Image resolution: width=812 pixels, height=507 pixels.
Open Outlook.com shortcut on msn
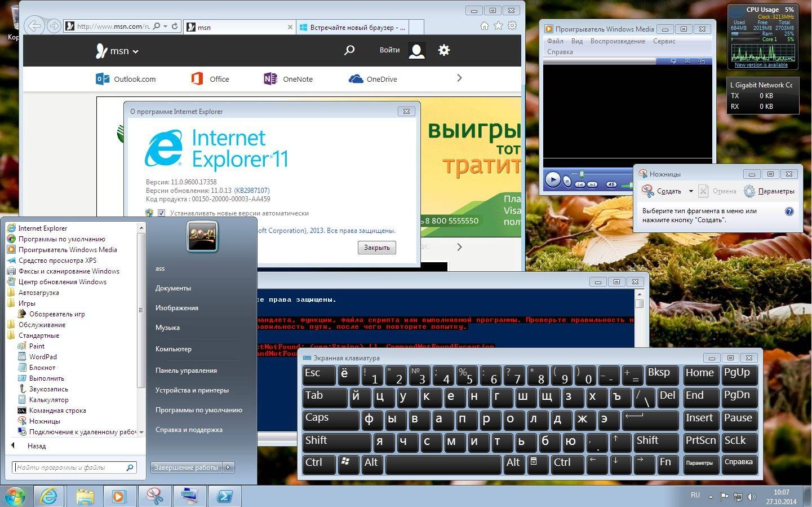[126, 79]
